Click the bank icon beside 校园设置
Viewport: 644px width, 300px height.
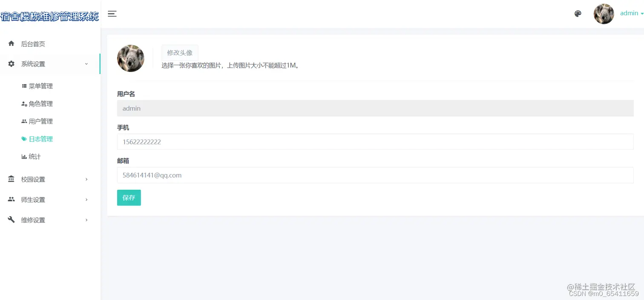(x=11, y=179)
